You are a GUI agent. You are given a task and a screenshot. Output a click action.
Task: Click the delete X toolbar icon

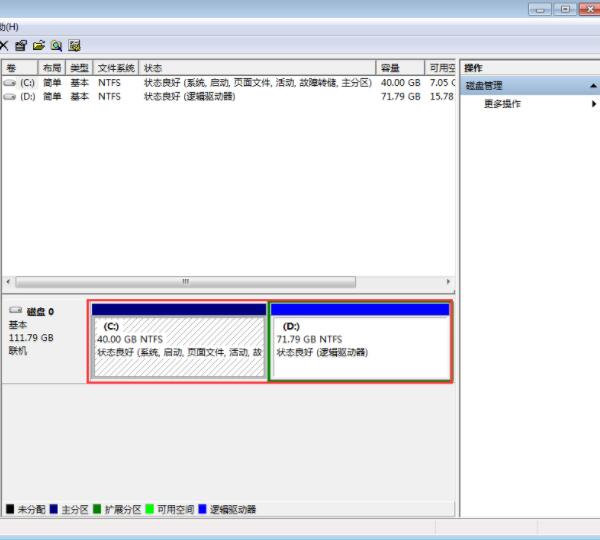[x=4, y=46]
